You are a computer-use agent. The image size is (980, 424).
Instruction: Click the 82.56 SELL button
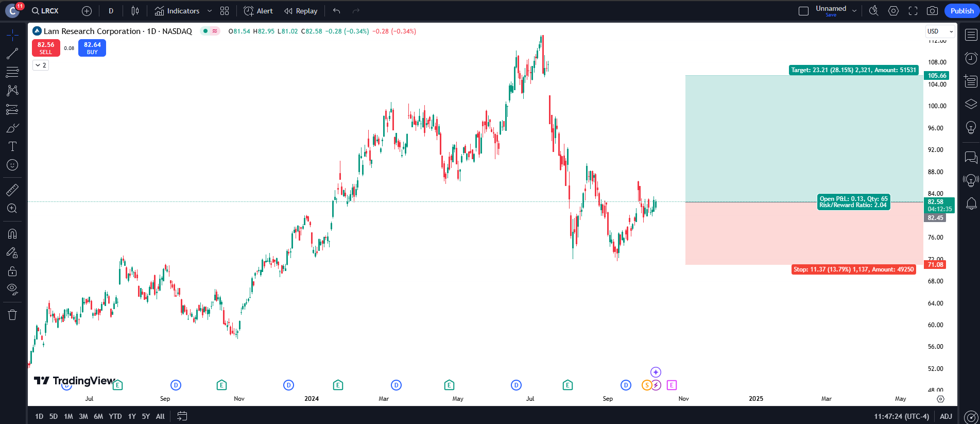click(x=46, y=48)
